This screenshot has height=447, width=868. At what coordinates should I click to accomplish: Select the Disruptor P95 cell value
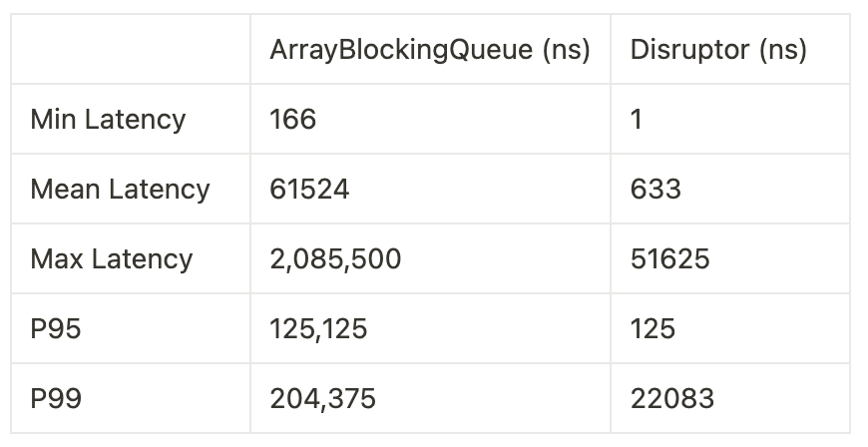[652, 328]
